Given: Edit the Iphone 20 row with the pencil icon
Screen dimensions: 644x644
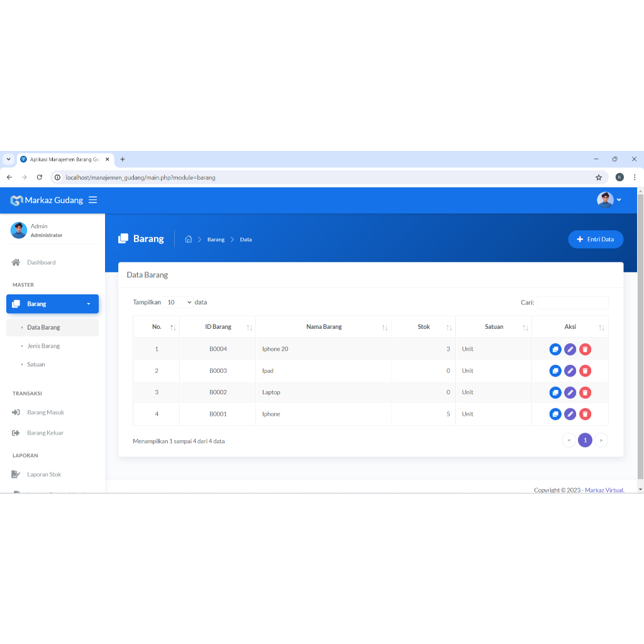Looking at the screenshot, I should click(570, 349).
